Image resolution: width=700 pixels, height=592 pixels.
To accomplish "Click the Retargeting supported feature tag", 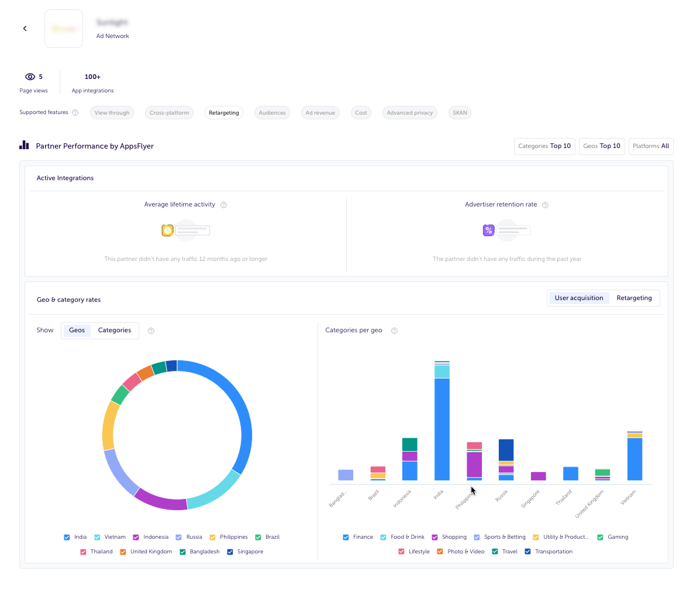I will click(224, 113).
